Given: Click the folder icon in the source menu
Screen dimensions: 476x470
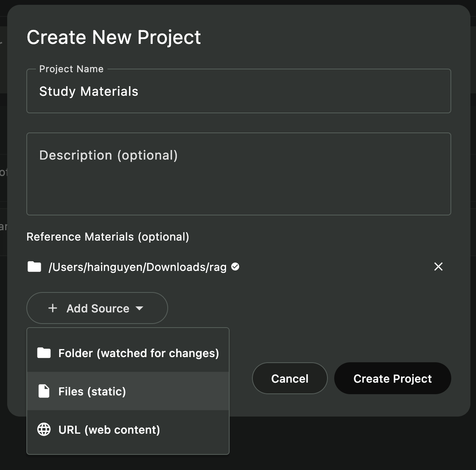Looking at the screenshot, I should pyautogui.click(x=44, y=353).
